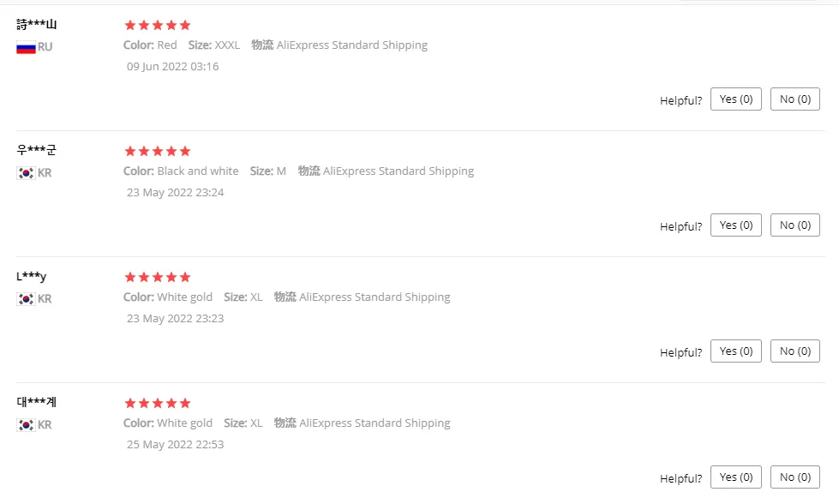Click star rating of Red XXXL review
This screenshot has height=504, width=839.
[x=158, y=25]
